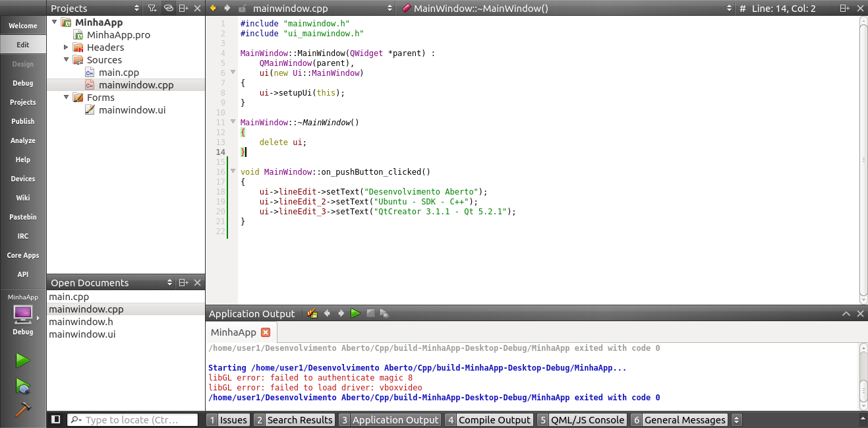The image size is (868, 428).
Task: Expand the Headers folder
Action: (66, 47)
